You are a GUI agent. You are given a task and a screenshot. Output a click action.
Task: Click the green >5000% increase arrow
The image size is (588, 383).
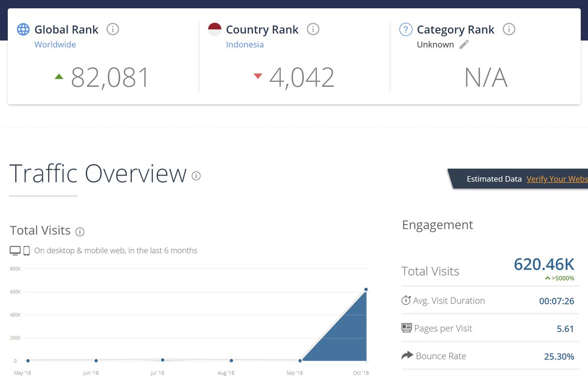547,278
